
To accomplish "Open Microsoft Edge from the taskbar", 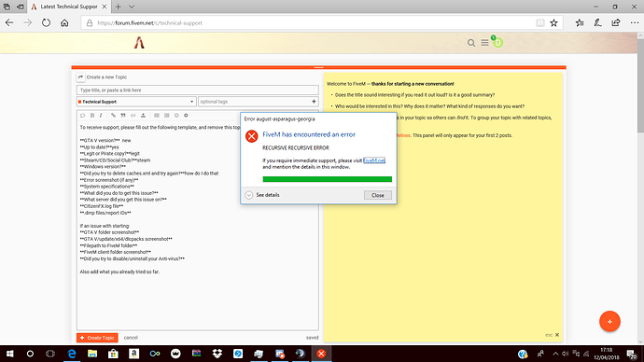I will pos(72,354).
